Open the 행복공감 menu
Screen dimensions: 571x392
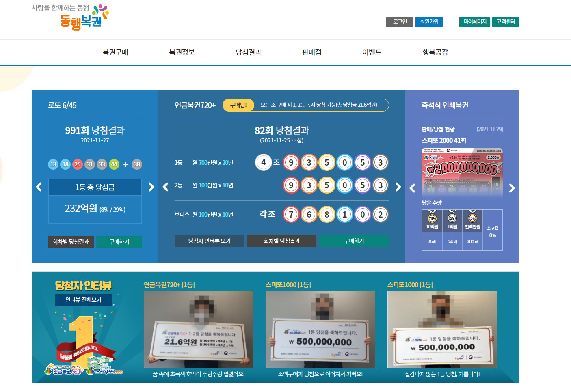point(435,52)
